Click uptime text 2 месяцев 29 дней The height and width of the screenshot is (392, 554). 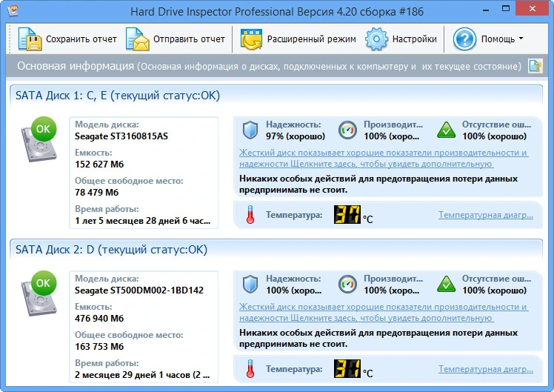[142, 375]
